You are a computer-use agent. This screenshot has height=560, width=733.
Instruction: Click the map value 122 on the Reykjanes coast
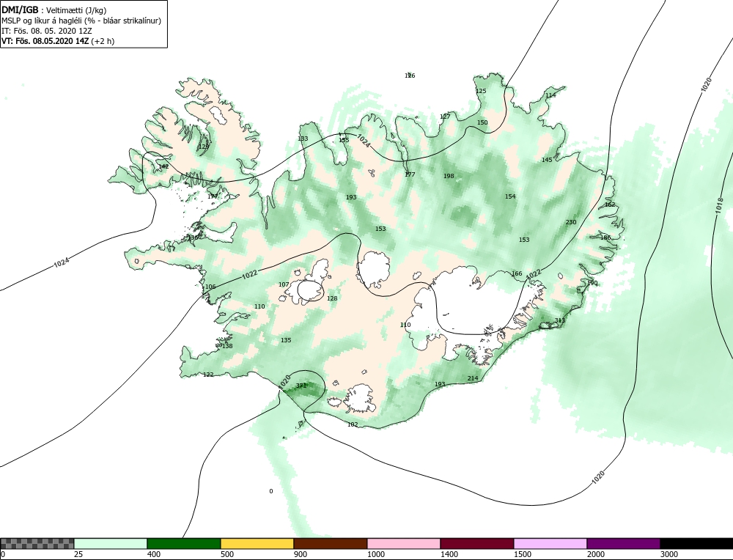(208, 375)
